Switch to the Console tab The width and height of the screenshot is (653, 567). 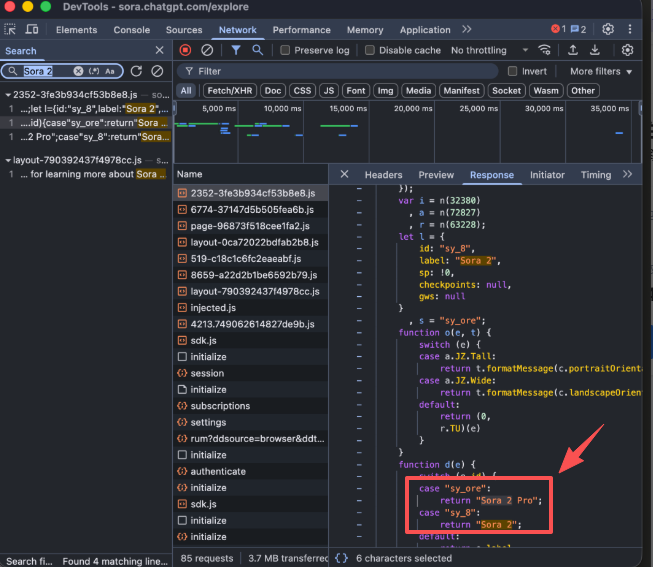tap(131, 30)
